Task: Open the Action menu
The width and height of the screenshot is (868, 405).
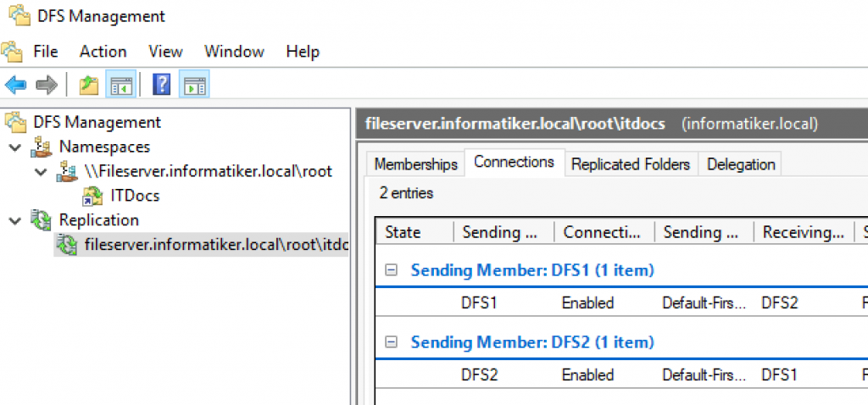Action: 103,52
